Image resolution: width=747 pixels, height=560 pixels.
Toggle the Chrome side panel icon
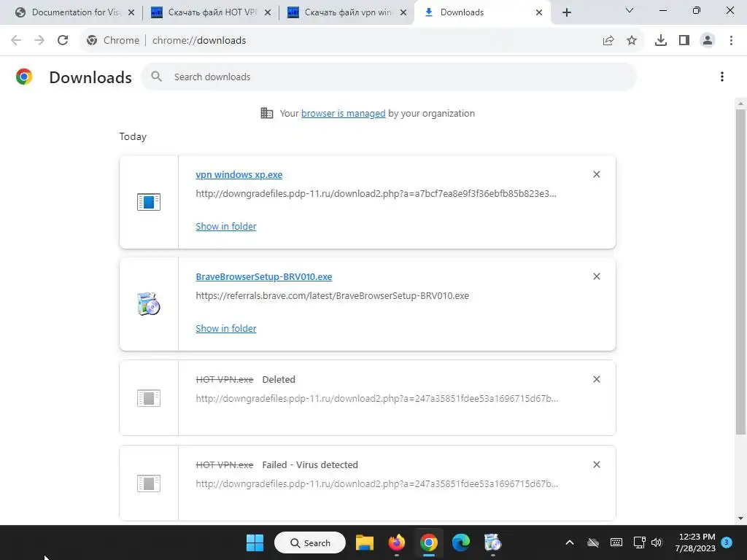tap(684, 41)
